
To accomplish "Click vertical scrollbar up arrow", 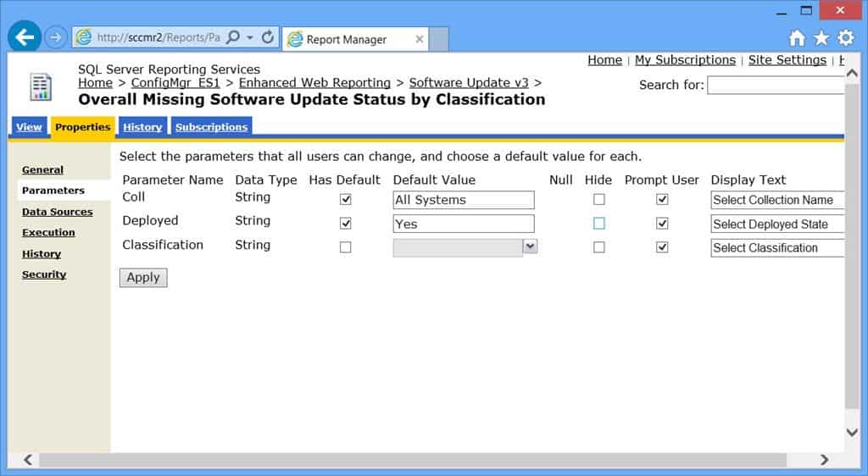I will pyautogui.click(x=853, y=73).
